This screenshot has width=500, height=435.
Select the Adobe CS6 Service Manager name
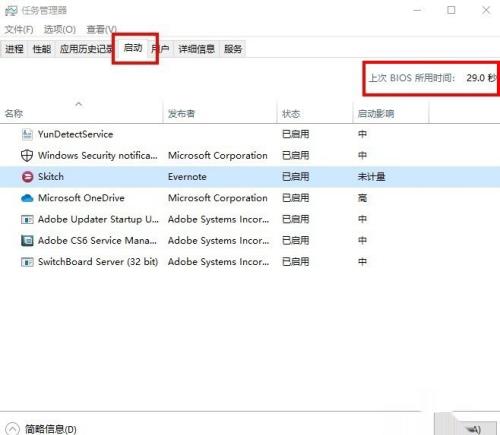pos(97,240)
